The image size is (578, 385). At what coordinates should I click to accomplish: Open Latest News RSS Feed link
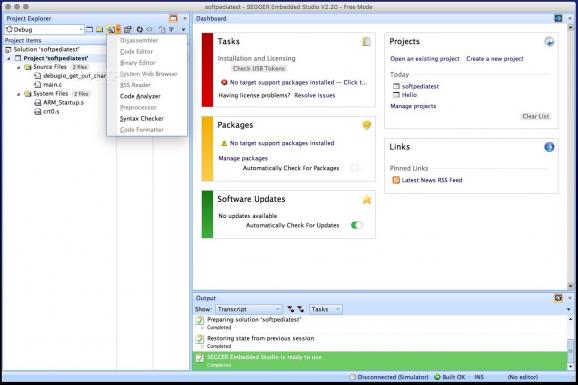tap(432, 180)
